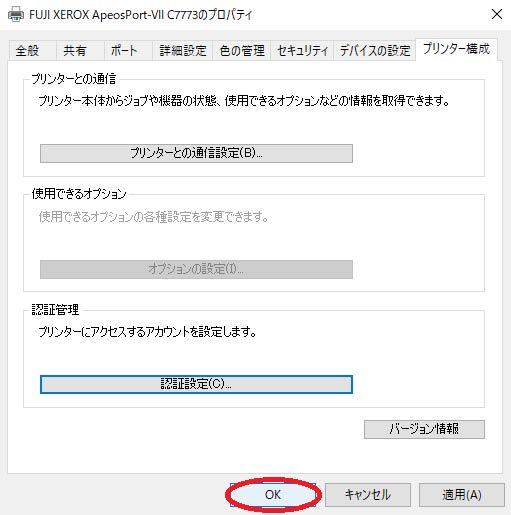Confirm with the circled OK button

click(x=273, y=495)
